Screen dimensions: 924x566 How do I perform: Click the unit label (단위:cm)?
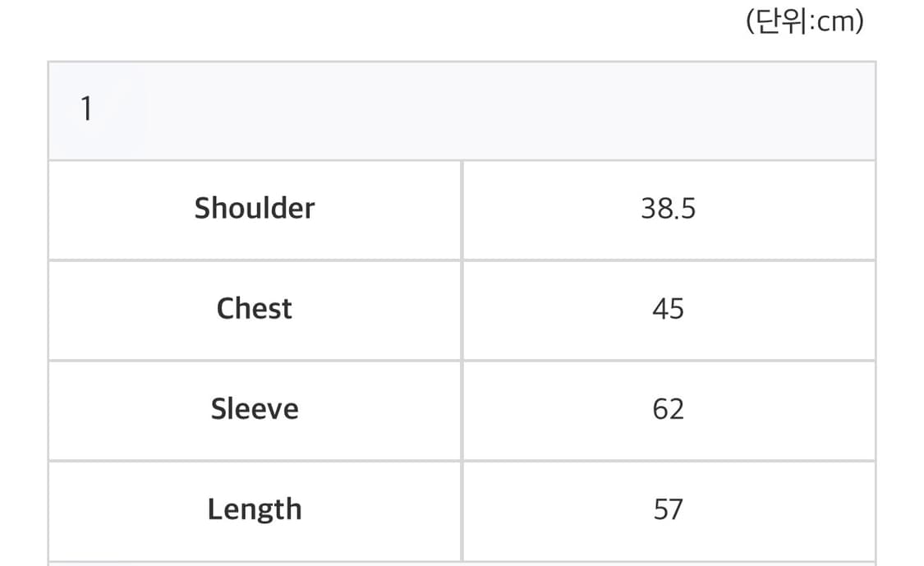(804, 22)
